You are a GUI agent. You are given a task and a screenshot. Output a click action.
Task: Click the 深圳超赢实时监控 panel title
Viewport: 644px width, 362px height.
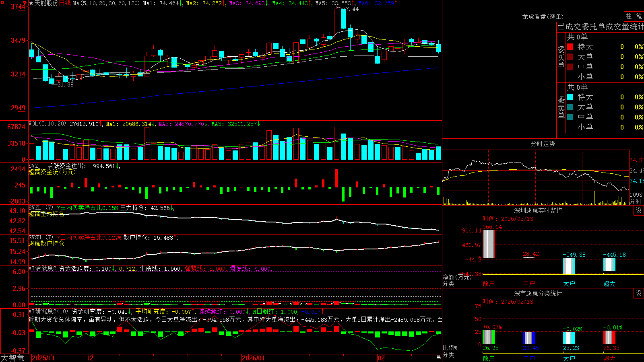(x=538, y=210)
